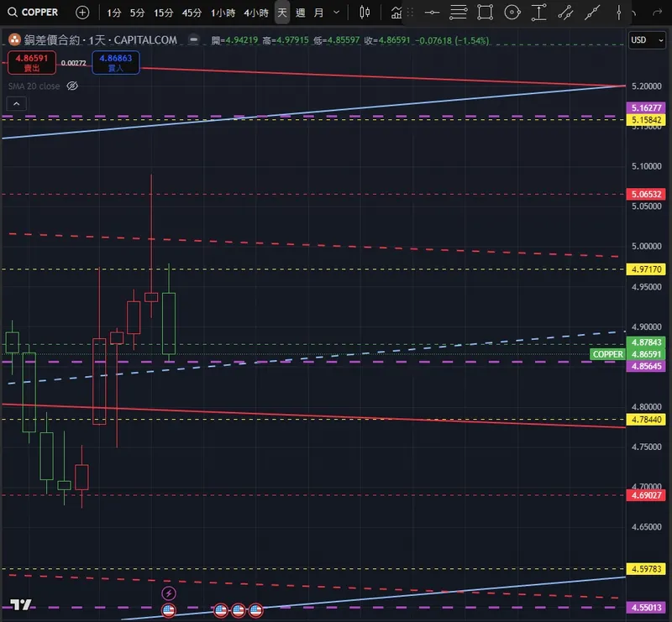Click the redo arrow icon

pos(657,13)
